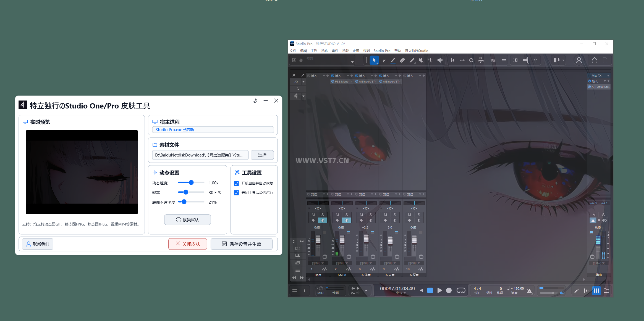644x321 pixels.
Task: Mute the Beat channel
Action: click(313, 215)
